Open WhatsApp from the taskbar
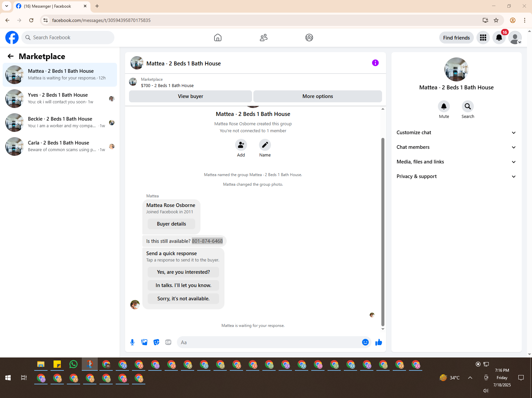 [x=73, y=364]
